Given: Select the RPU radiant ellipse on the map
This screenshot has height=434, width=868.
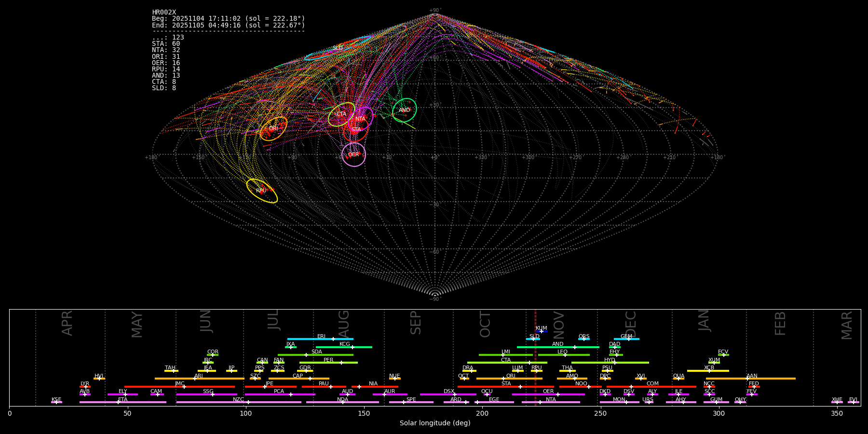Looking at the screenshot, I should (x=262, y=191).
